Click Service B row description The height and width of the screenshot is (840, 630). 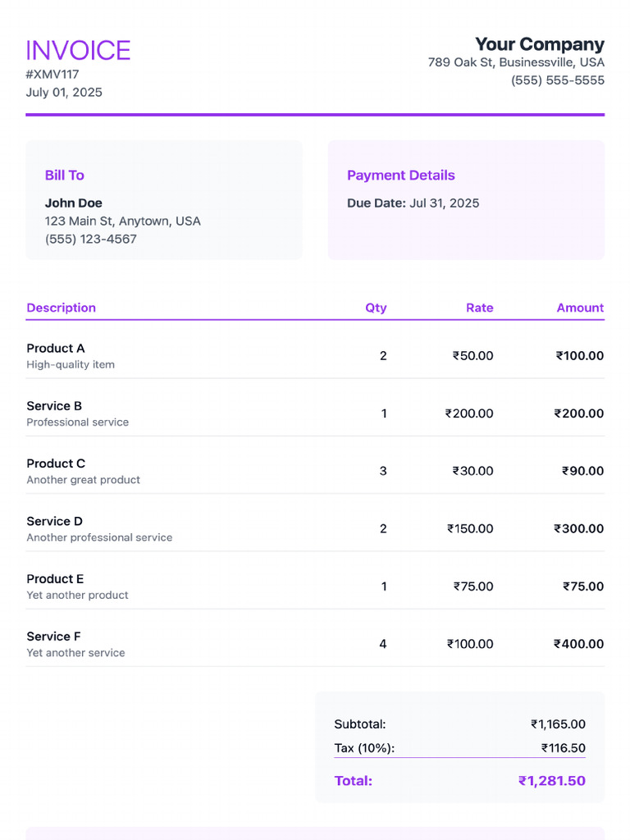coord(77,422)
